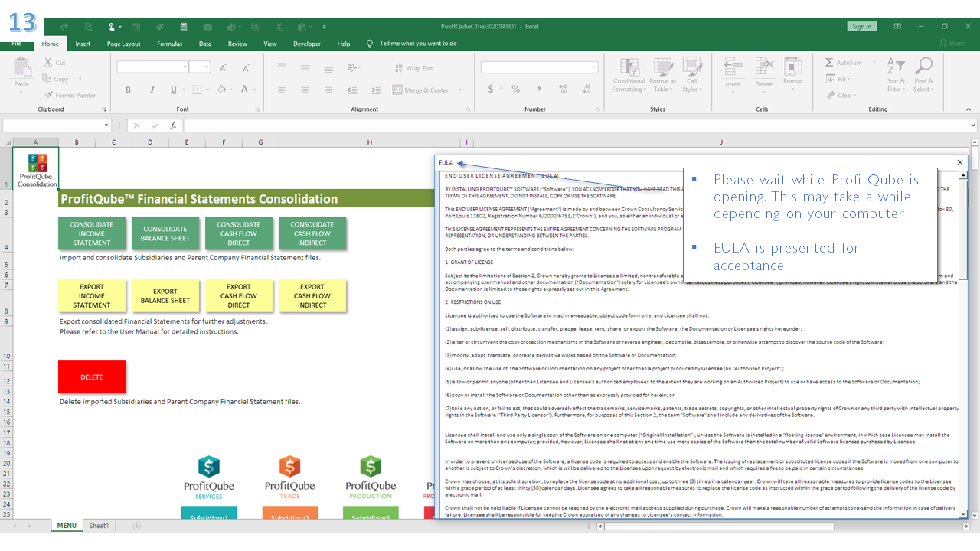Toggle Align Left in Alignment group

point(281,90)
